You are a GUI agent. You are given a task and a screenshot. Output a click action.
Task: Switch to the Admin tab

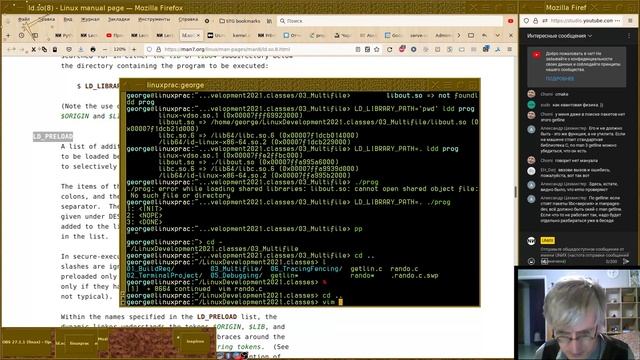coord(444,36)
